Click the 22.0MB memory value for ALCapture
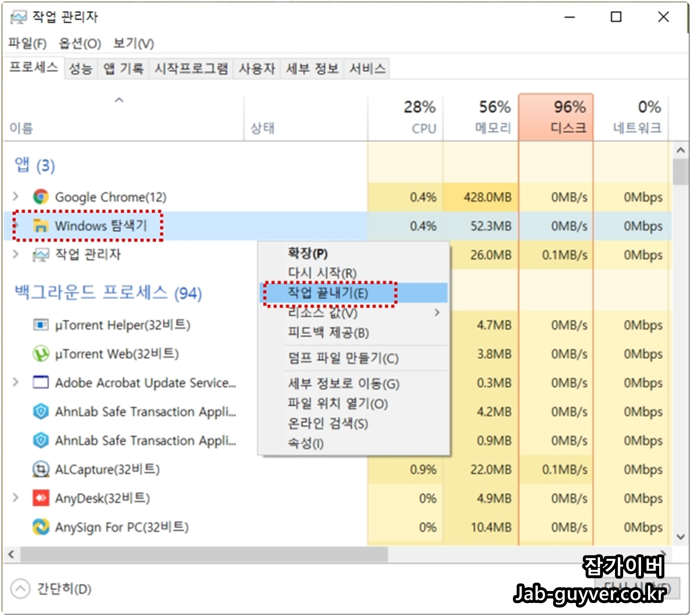 pyautogui.click(x=491, y=469)
